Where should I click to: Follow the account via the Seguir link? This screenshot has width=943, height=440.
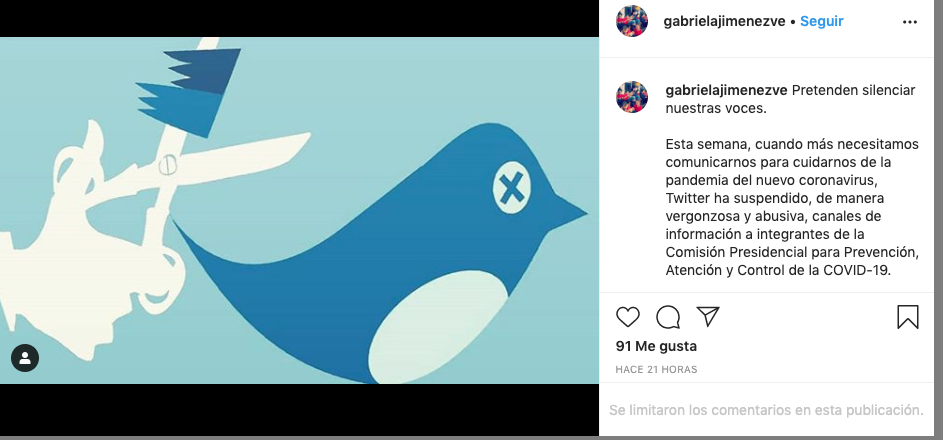click(822, 21)
